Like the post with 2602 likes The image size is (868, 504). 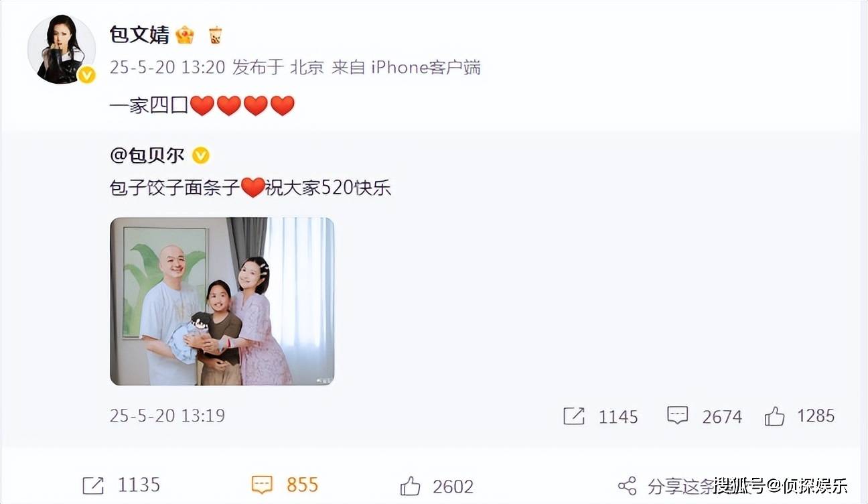[411, 485]
